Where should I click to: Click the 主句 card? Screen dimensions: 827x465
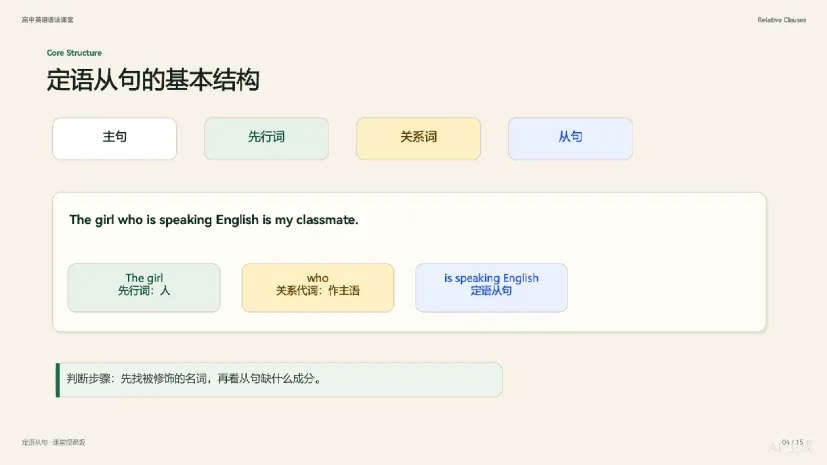(x=114, y=138)
